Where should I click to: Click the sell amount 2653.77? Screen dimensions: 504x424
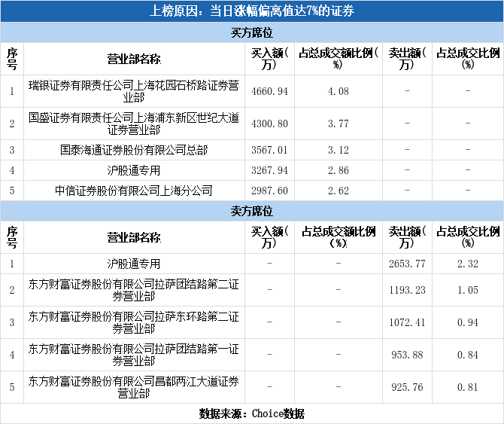[407, 264]
